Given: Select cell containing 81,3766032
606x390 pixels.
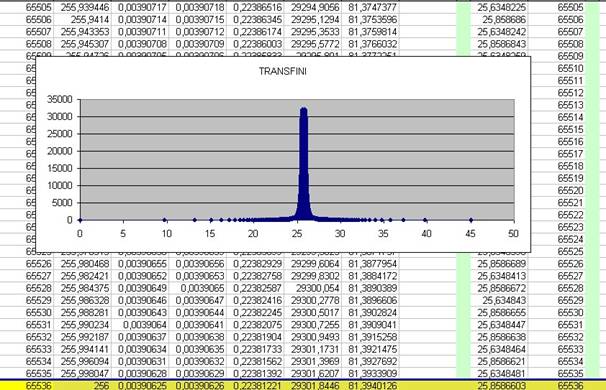Looking at the screenshot, I should click(x=371, y=44).
